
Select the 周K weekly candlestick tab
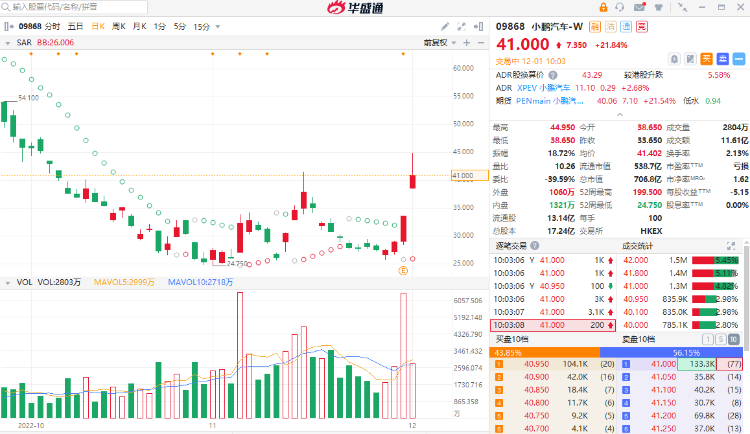(x=118, y=27)
